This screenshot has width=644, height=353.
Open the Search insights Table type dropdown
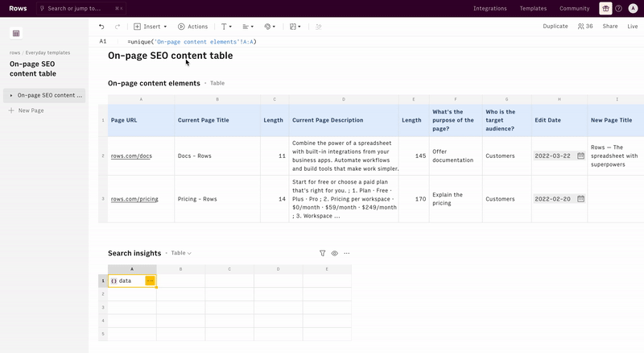coord(181,253)
